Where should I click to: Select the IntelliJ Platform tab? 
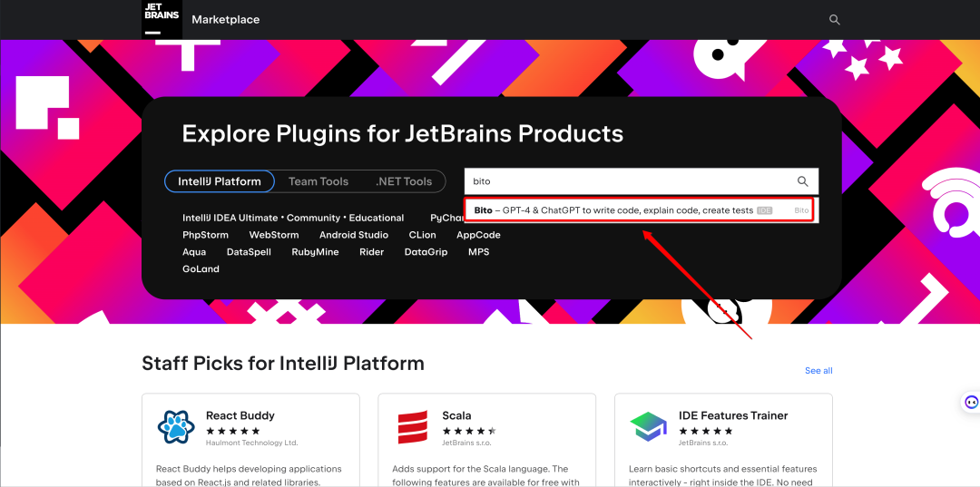coord(220,181)
